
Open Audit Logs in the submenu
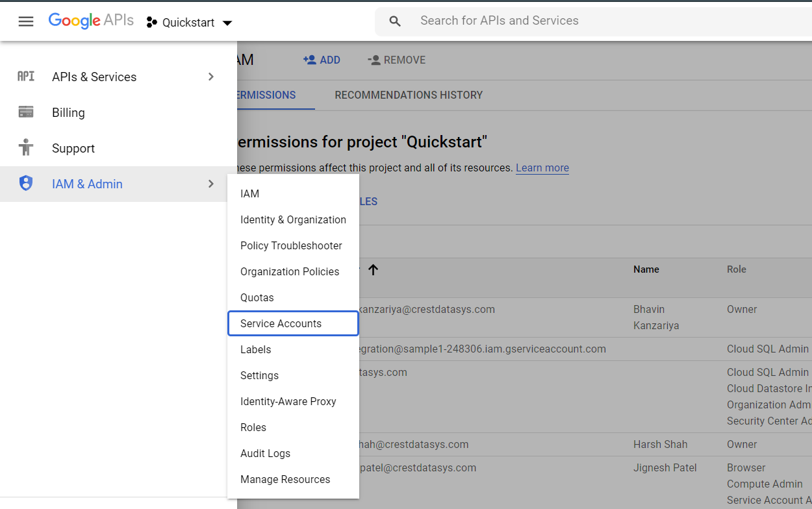click(x=265, y=453)
